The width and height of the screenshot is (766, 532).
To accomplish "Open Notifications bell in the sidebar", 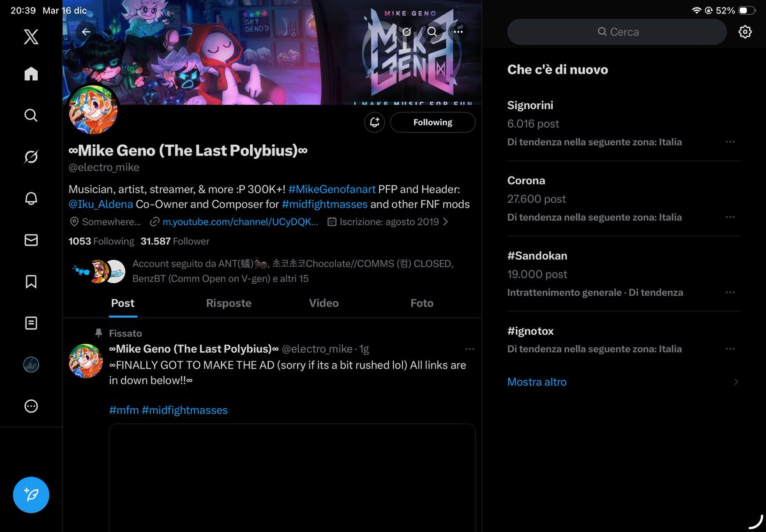I will tap(31, 198).
